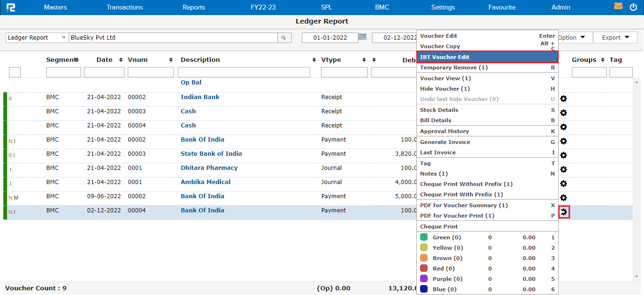Image resolution: width=644 pixels, height=295 pixels.
Task: Click the Description filter input field
Action: point(244,72)
